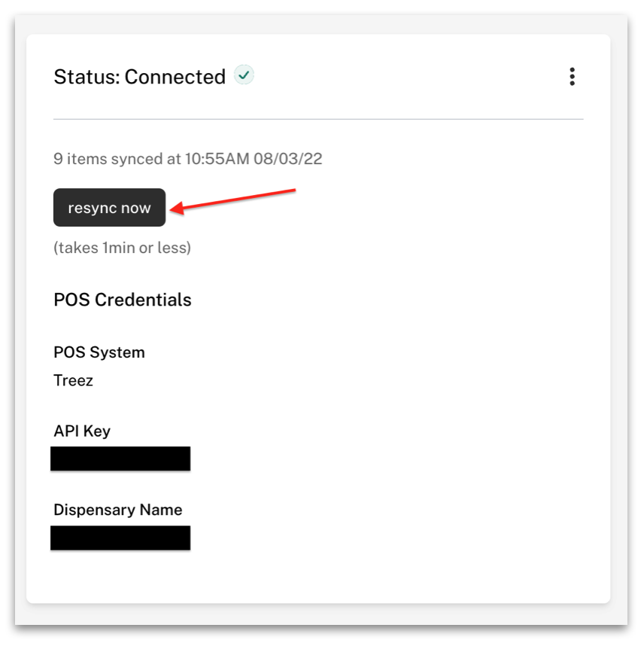Click the divider line below status
Image resolution: width=644 pixels, height=649 pixels.
pos(318,119)
